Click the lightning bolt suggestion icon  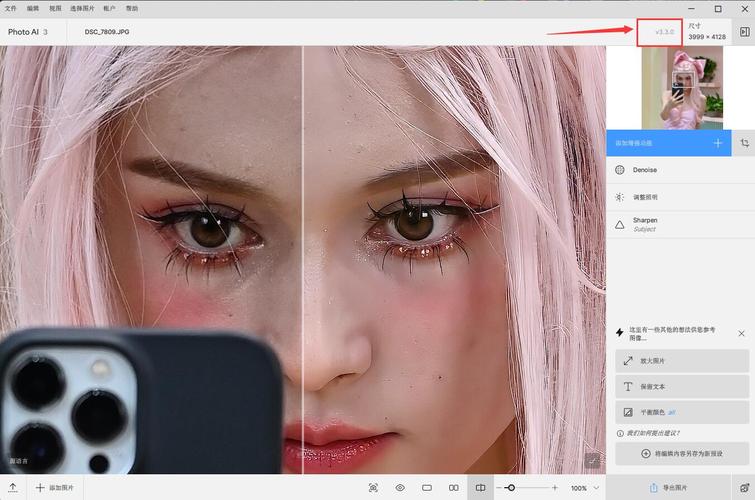click(x=620, y=332)
